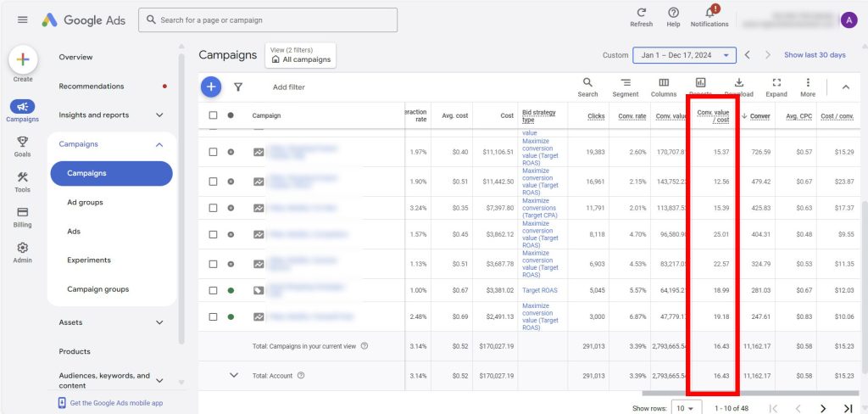
Task: Check the campaign row costing $3,381.02
Action: click(x=213, y=290)
